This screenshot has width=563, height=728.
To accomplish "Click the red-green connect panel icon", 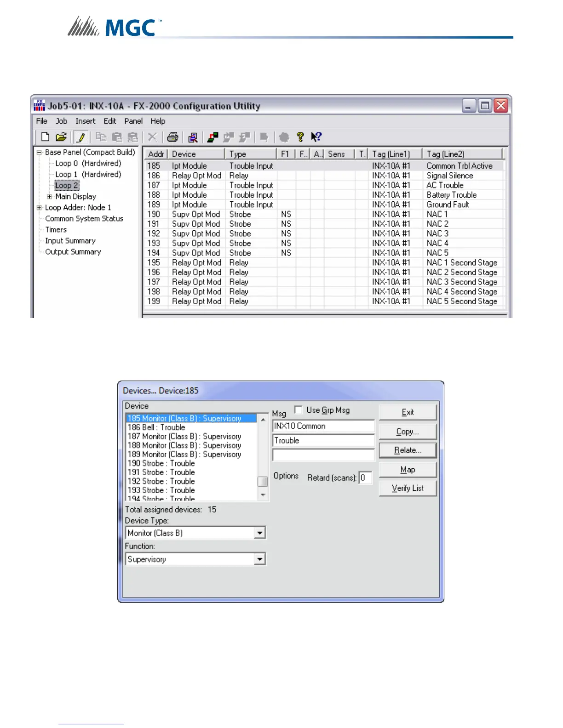I will 213,137.
